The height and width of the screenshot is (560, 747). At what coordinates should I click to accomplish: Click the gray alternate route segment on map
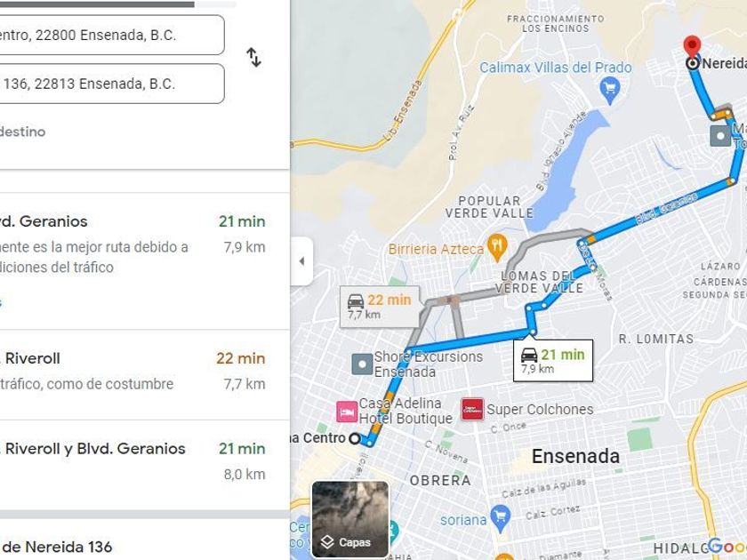[x=548, y=236]
